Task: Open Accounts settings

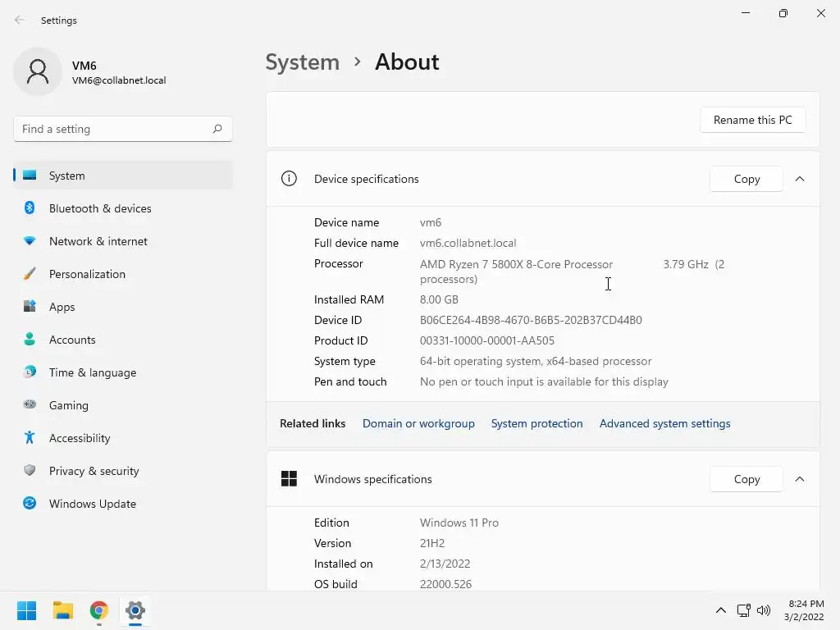Action: tap(123, 340)
